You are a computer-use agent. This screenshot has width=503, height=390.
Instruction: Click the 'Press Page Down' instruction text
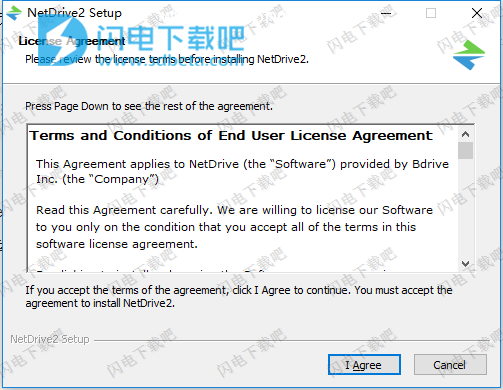click(149, 106)
